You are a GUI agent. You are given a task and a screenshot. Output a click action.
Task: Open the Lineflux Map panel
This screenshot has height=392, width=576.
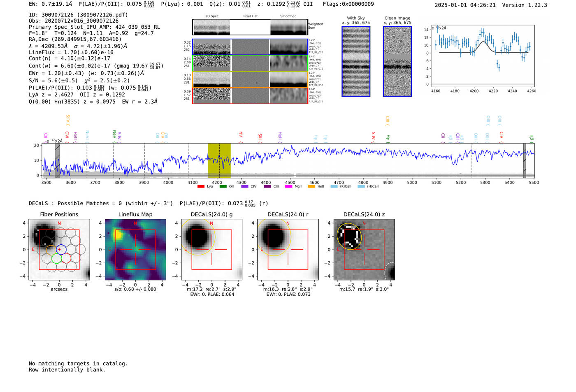[135, 249]
